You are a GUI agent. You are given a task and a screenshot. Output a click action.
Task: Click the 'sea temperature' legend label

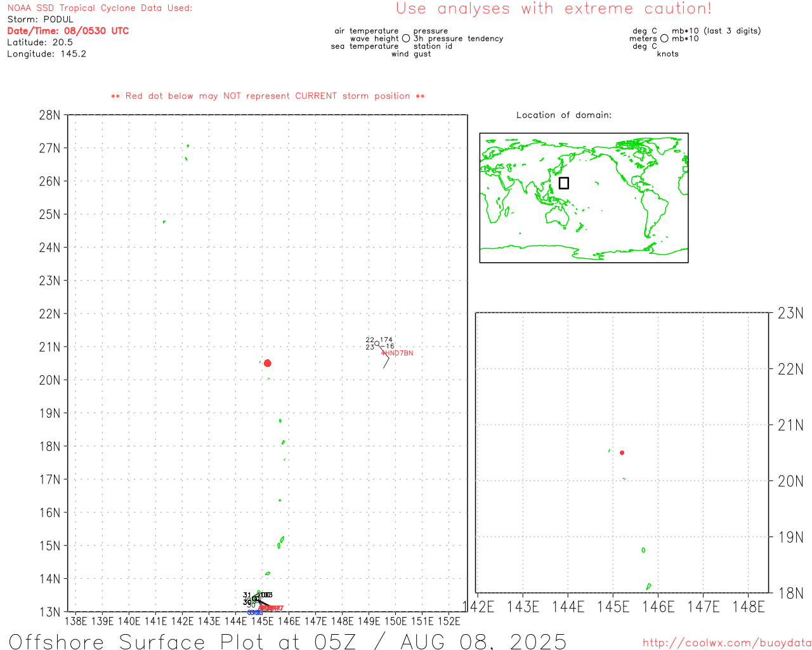point(365,46)
